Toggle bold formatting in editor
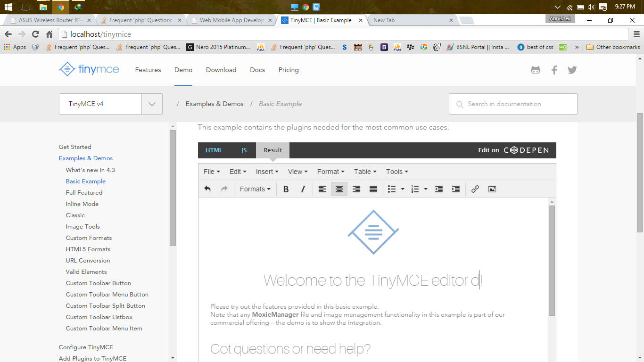 (286, 189)
